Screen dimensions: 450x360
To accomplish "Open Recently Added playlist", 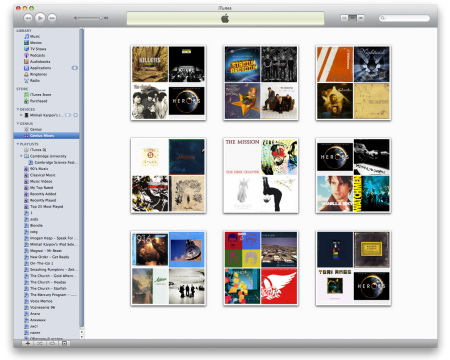I will tap(47, 194).
